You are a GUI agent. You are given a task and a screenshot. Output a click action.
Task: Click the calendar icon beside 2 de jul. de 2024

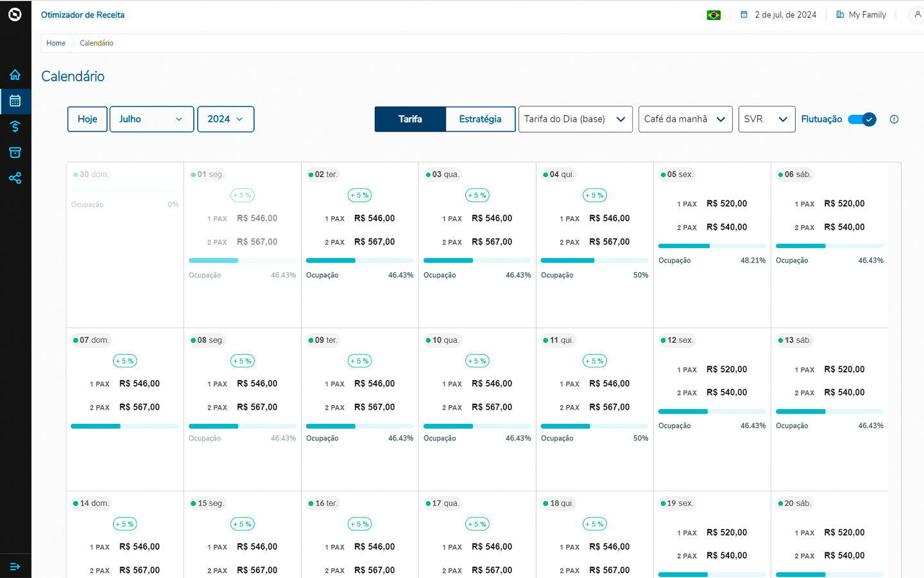[744, 14]
